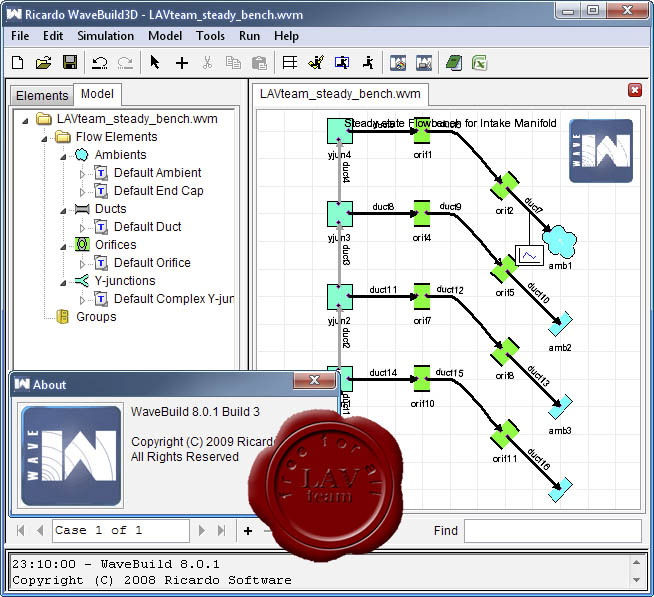This screenshot has width=654, height=597.
Task: Open the green notebook icon
Action: [454, 63]
